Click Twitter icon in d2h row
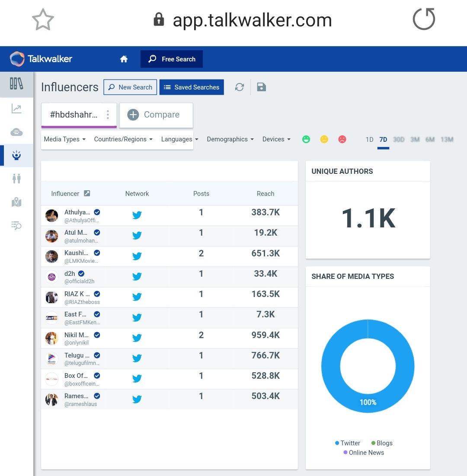The width and height of the screenshot is (467, 476). (137, 277)
